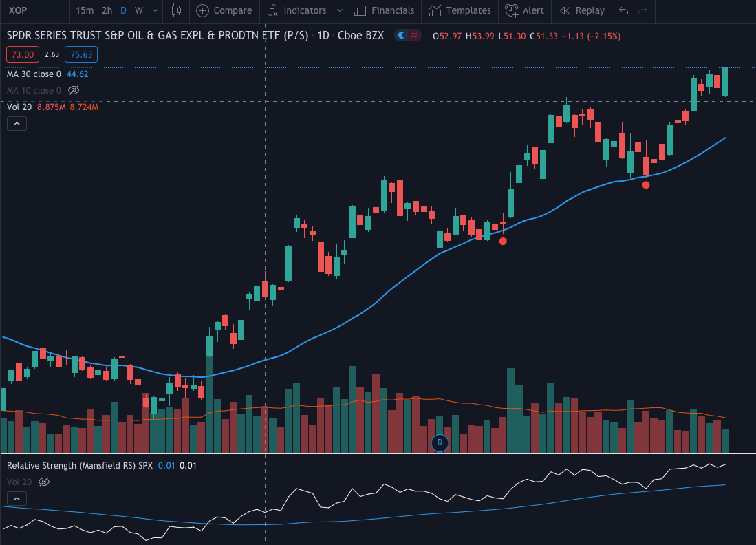Viewport: 756px width, 545px height.
Task: Open the candlestick chart style selector
Action: 177,10
